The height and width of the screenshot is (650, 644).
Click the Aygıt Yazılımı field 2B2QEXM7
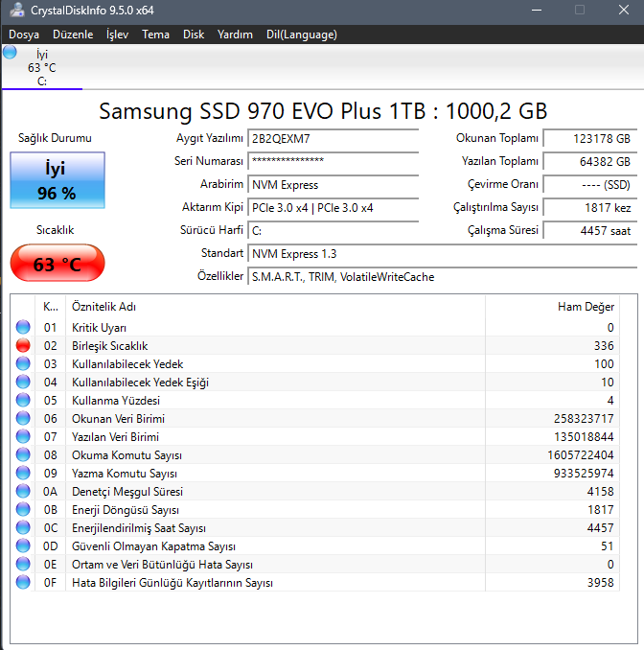[333, 138]
